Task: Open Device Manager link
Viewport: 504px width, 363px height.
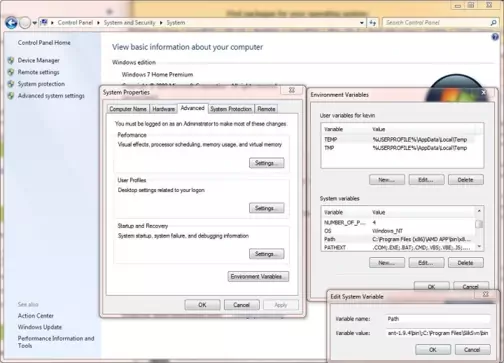Action: point(39,60)
